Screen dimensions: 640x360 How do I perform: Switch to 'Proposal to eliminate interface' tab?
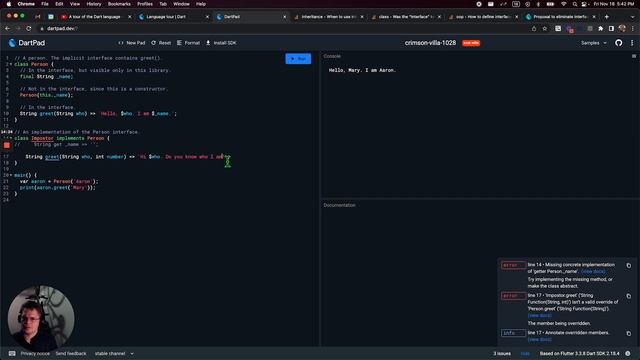click(x=561, y=17)
